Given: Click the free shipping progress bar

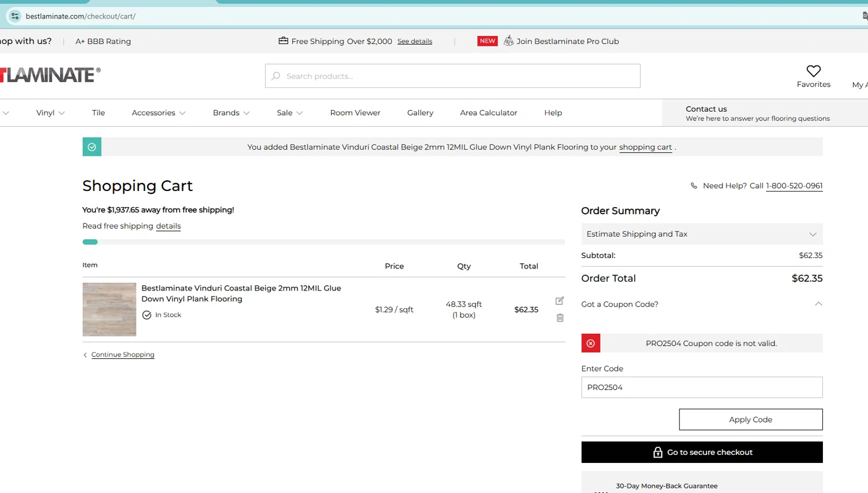Looking at the screenshot, I should tap(323, 242).
